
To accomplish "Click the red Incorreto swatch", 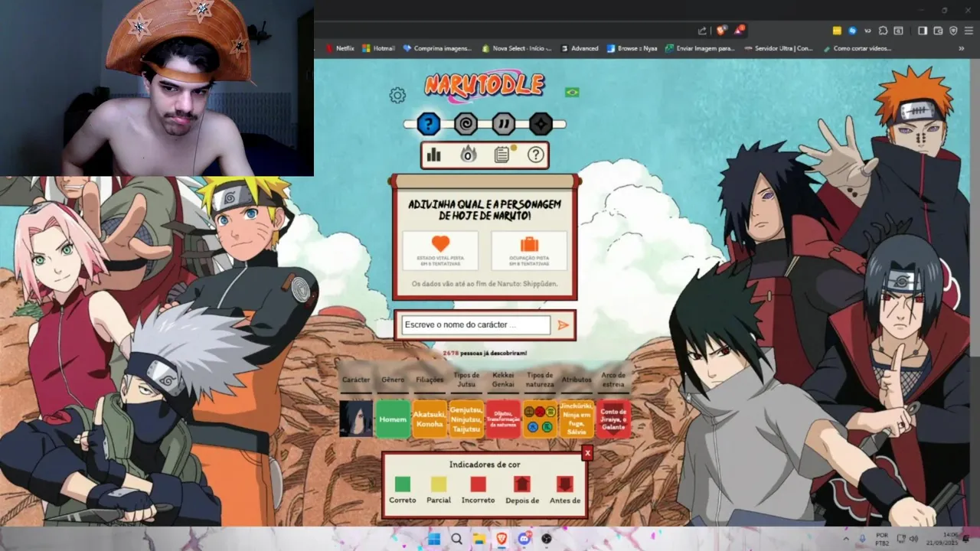I will [479, 484].
